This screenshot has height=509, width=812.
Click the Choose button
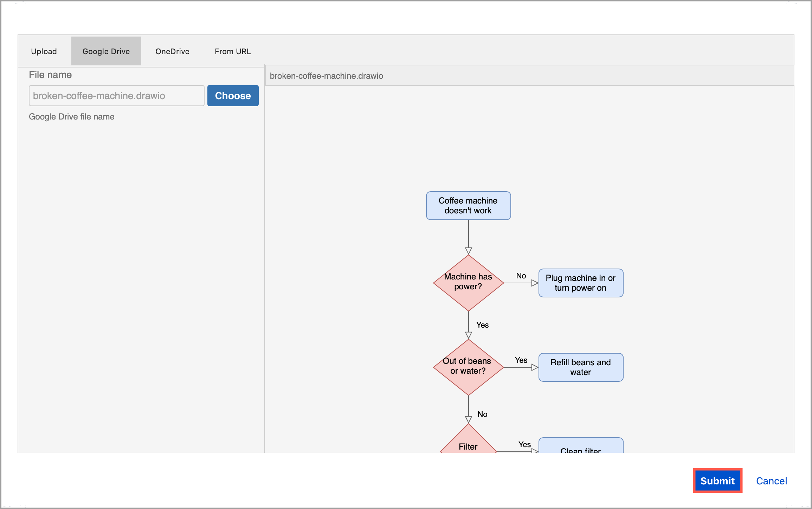233,96
